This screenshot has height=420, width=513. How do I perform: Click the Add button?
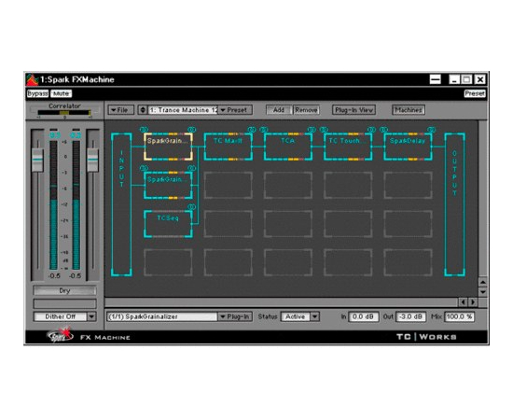click(x=279, y=110)
